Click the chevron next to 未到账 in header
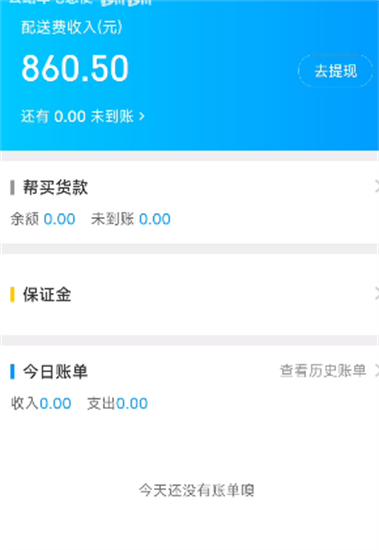The width and height of the screenshot is (379, 550). tap(141, 116)
